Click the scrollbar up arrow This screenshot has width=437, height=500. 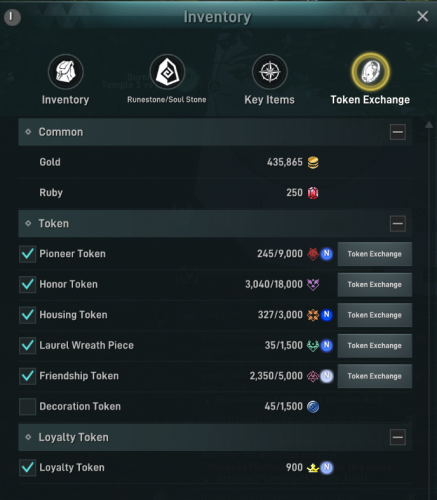click(x=429, y=125)
